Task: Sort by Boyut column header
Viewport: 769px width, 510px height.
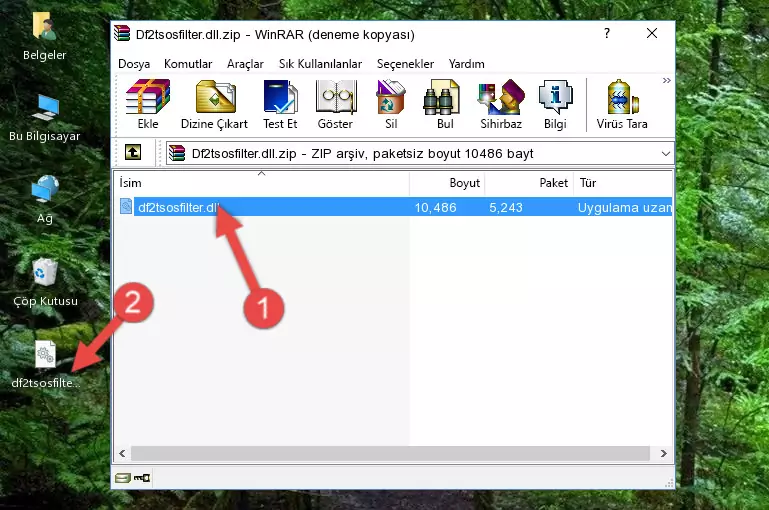Action: (x=447, y=183)
